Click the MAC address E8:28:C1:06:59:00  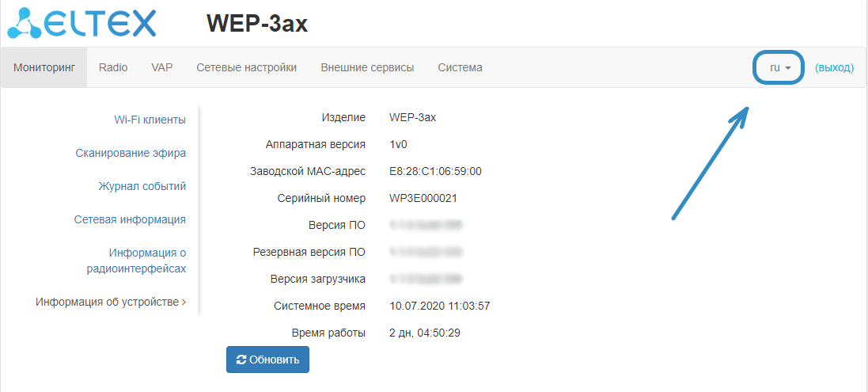click(x=435, y=171)
